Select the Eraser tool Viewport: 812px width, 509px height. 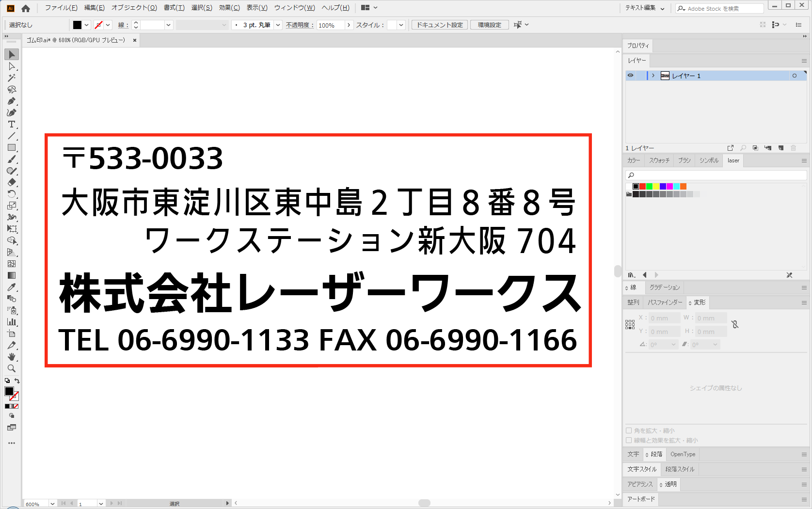(x=12, y=183)
